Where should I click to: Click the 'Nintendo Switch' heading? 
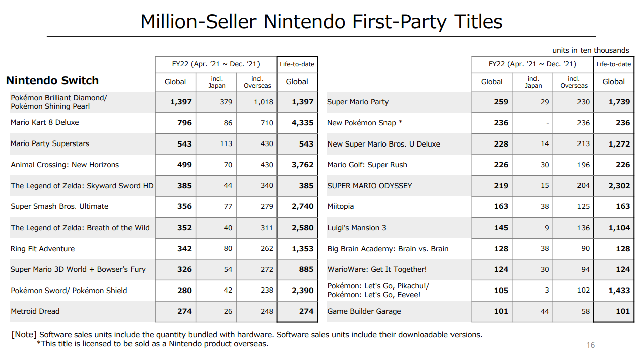[52, 81]
